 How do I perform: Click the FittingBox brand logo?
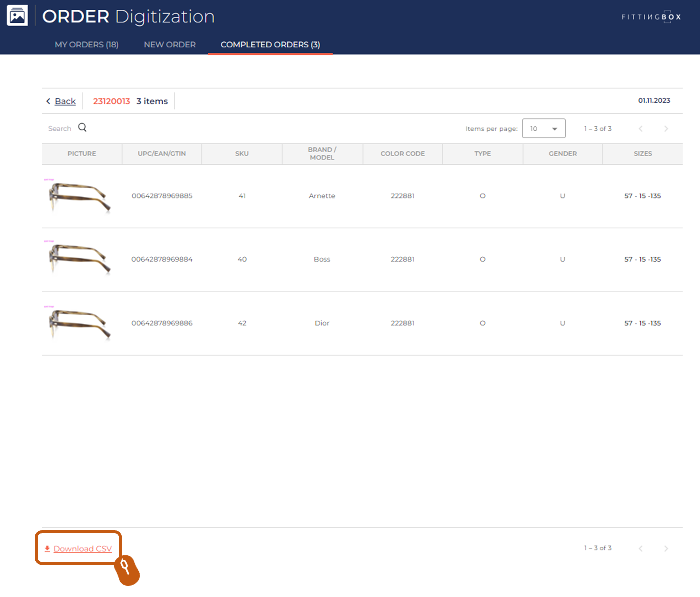[651, 17]
